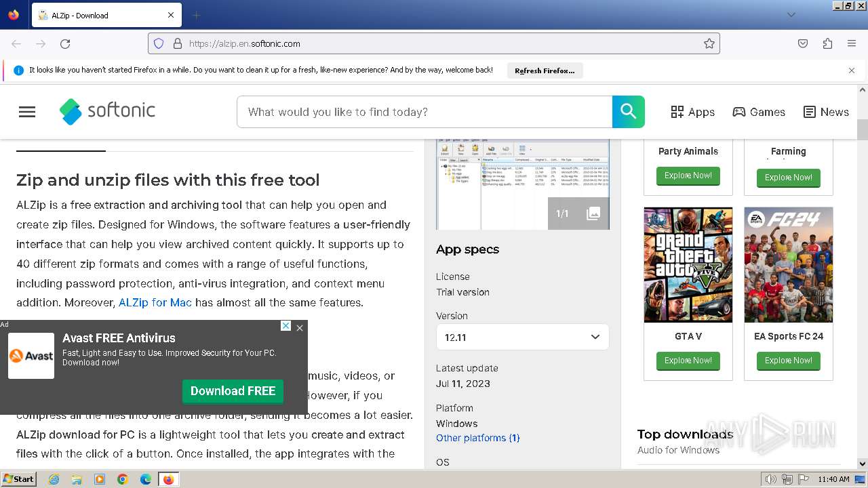Viewport: 868px width, 488px height.
Task: Click Explore Now! under EA Sports FC 24
Action: 788,361
